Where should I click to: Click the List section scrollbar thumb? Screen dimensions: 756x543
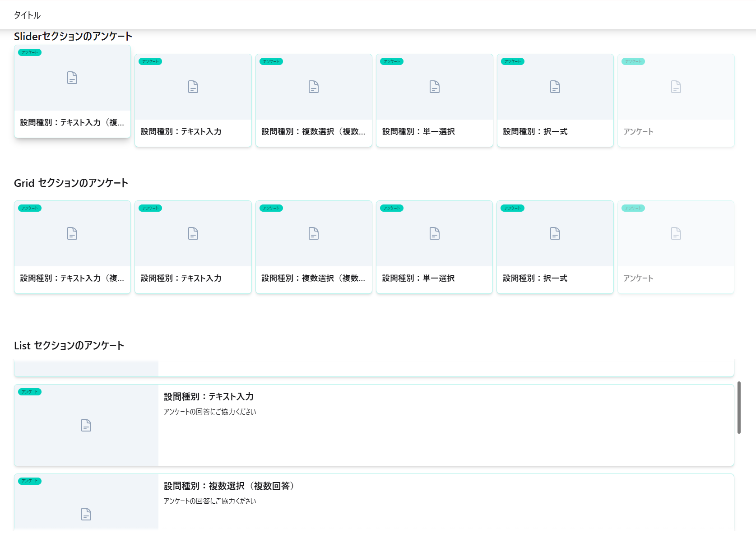click(739, 407)
